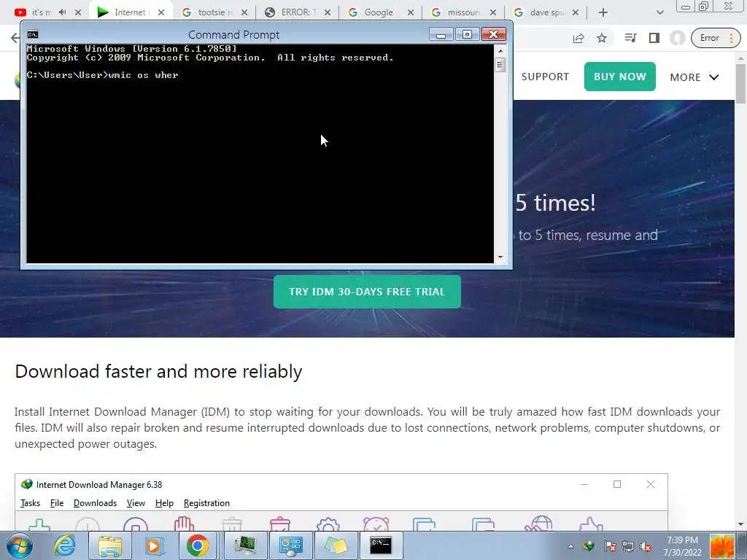Close the Command Prompt window
This screenshot has width=747, height=560.
click(x=494, y=34)
